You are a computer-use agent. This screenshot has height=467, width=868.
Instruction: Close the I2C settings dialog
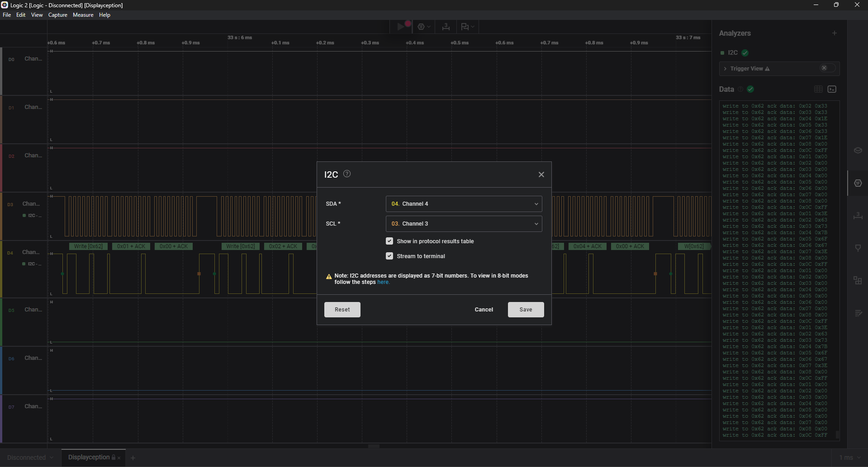pos(541,175)
